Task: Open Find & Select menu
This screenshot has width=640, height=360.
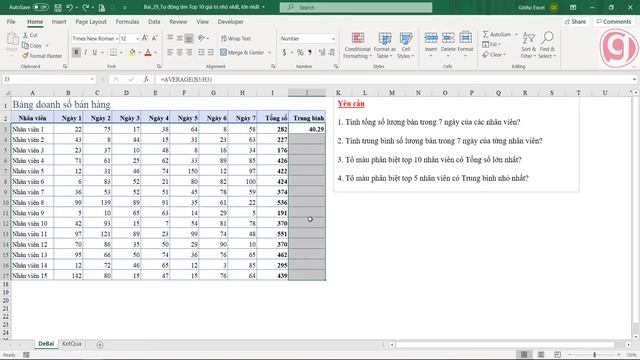Action: [x=547, y=45]
